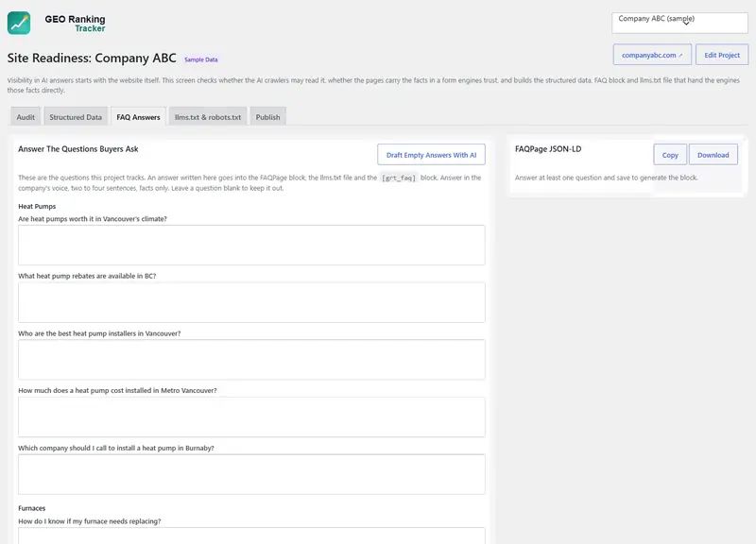Click the 'FAQPage JSON-LD' heading
Viewport: 756px width, 544px height.
(548, 149)
